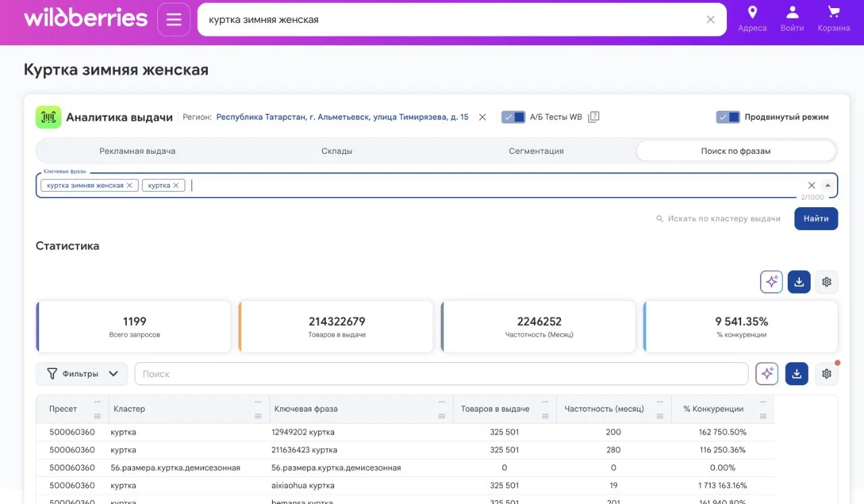The image size is (864, 504).
Task: Remove the 'куртка' phrase chip
Action: pyautogui.click(x=176, y=186)
